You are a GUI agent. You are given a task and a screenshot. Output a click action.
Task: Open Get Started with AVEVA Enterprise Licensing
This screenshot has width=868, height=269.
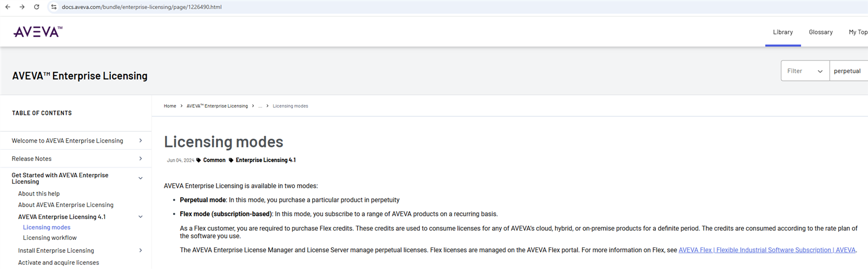pos(60,178)
